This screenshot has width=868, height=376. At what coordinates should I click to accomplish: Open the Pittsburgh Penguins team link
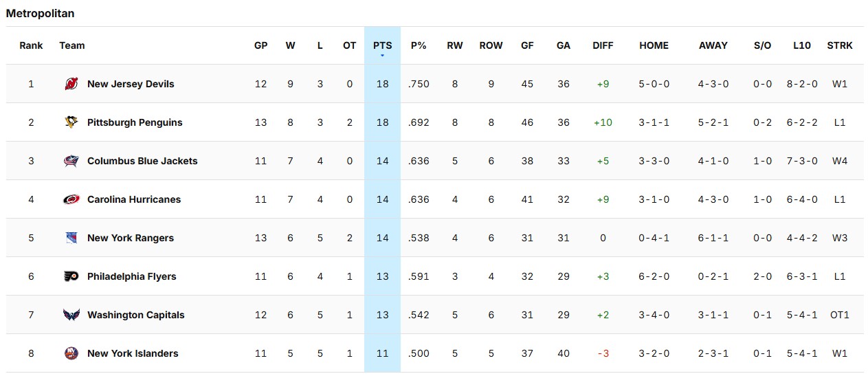coord(135,122)
